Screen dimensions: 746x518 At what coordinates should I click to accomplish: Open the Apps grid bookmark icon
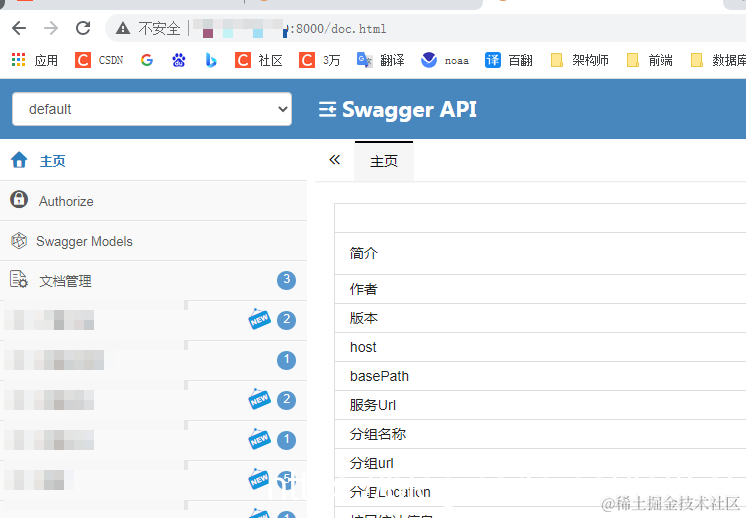[x=19, y=60]
